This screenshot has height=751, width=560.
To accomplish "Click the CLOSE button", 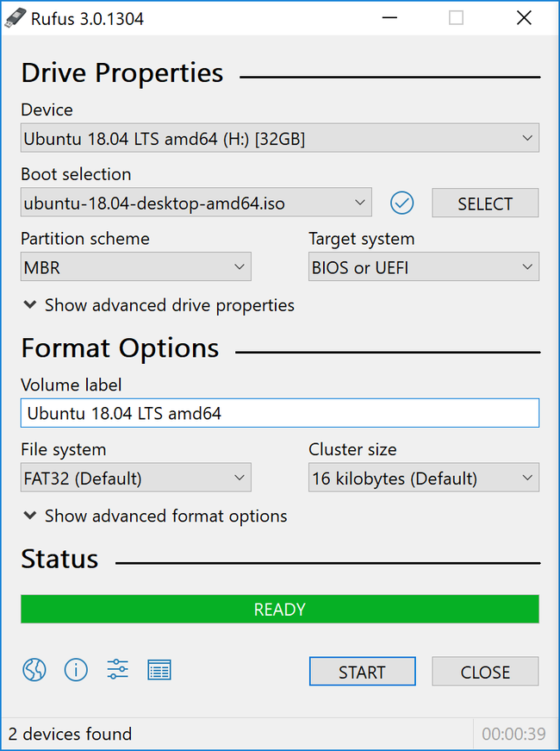I will tap(485, 671).
